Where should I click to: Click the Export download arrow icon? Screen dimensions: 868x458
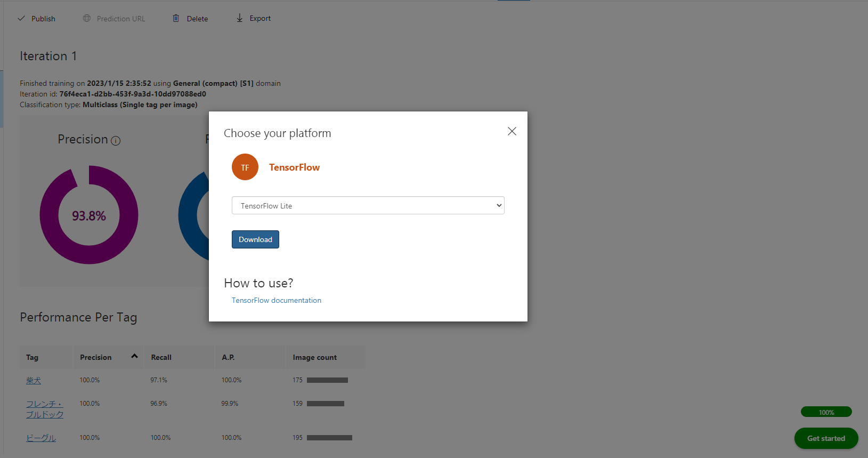240,18
